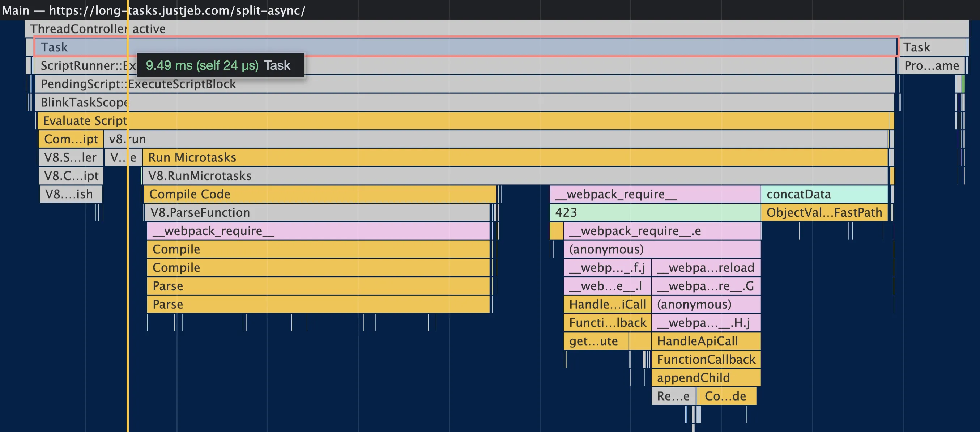Select the V8.RunMicrotasks bar
Image resolution: width=980 pixels, height=432 pixels.
click(x=515, y=176)
